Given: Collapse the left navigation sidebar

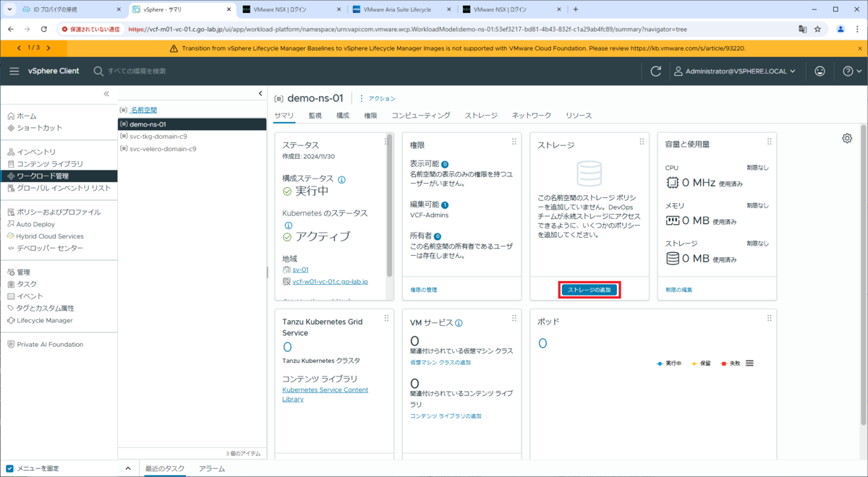Looking at the screenshot, I should [x=106, y=94].
